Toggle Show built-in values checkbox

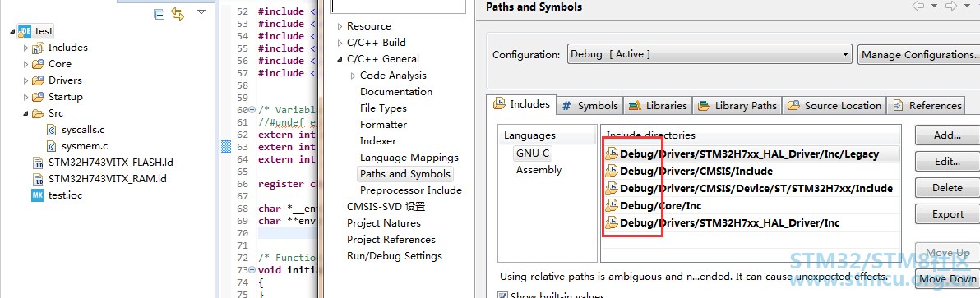point(502,296)
